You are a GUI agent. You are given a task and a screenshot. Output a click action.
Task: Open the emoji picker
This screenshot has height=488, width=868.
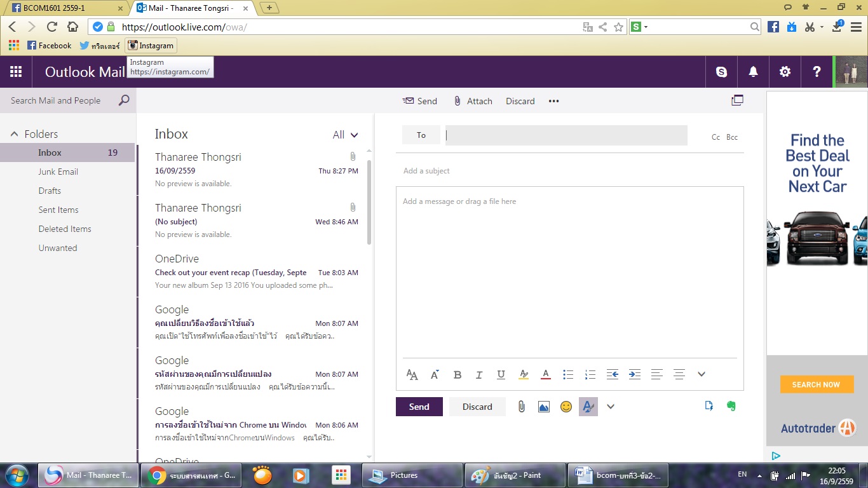pyautogui.click(x=566, y=407)
